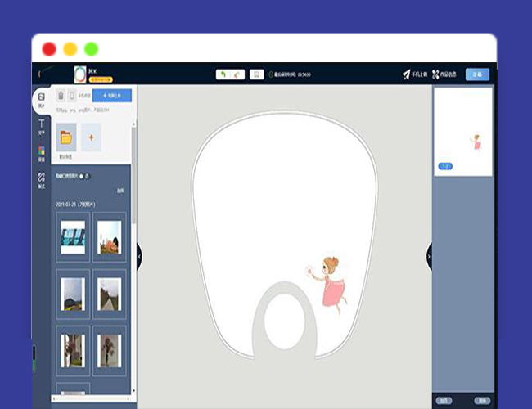The height and width of the screenshot is (409, 532).
Task: Click the blue order button top right
Action: (x=477, y=74)
